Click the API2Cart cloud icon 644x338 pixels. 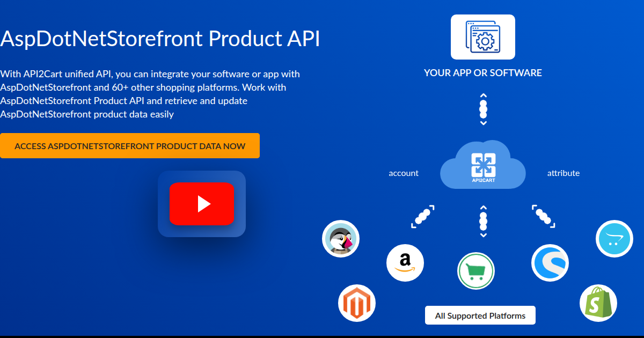[483, 165]
